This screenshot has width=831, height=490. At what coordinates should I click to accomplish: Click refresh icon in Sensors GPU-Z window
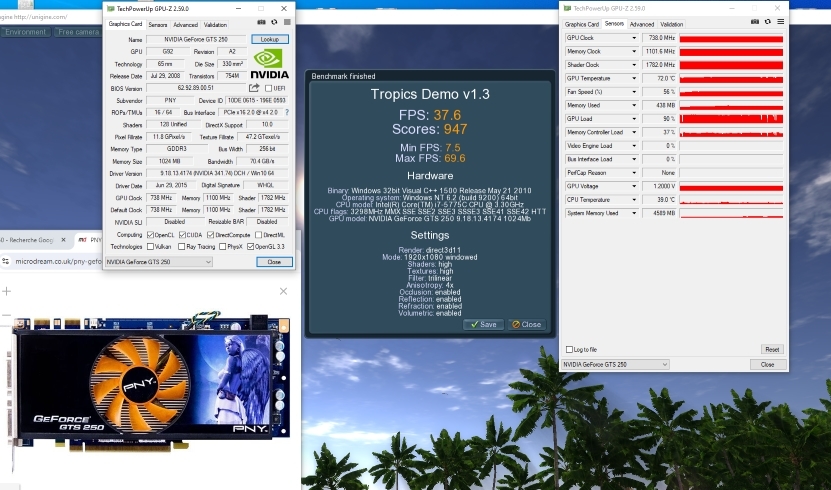767,22
